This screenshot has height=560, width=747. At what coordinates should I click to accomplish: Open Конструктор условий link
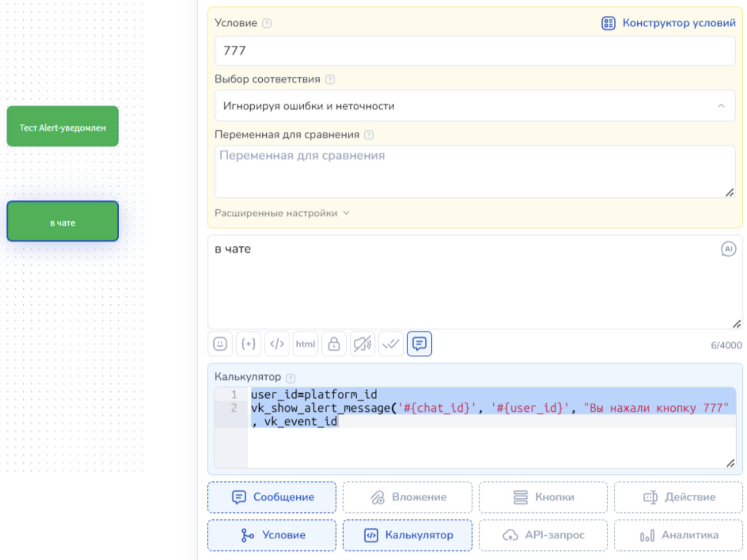668,23
